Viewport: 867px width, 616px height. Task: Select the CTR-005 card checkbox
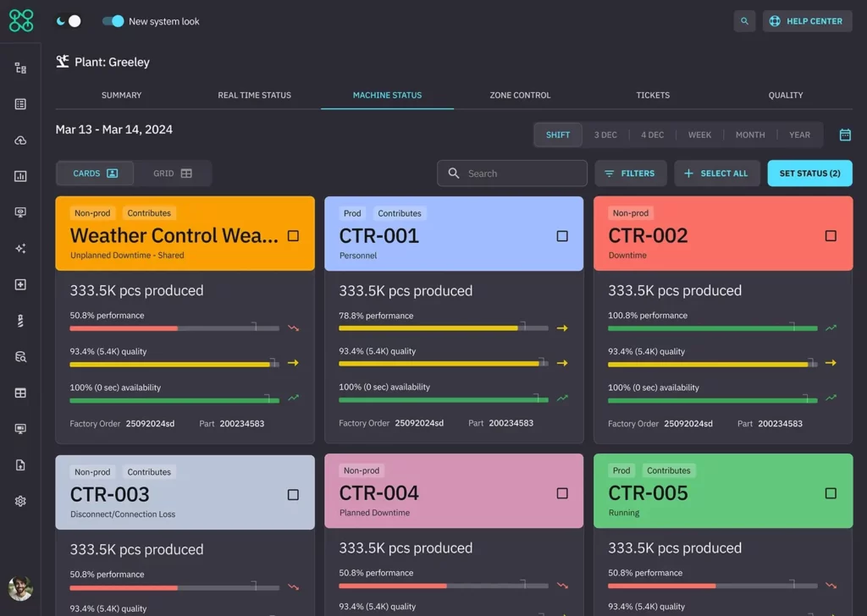tap(831, 493)
